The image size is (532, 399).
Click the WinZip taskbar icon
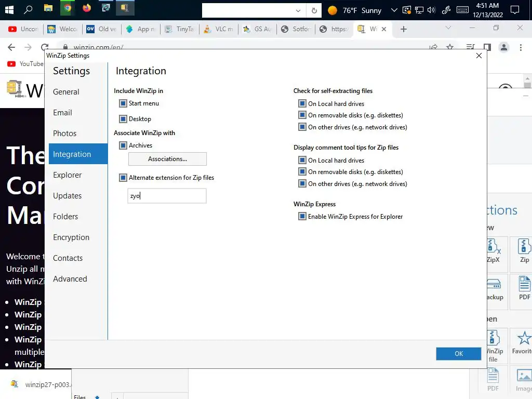point(125,8)
